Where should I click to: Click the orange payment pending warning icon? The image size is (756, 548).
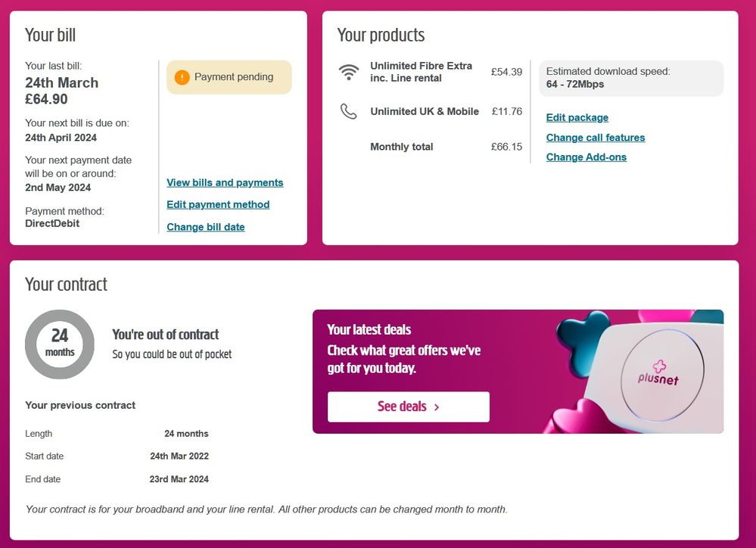pos(182,77)
